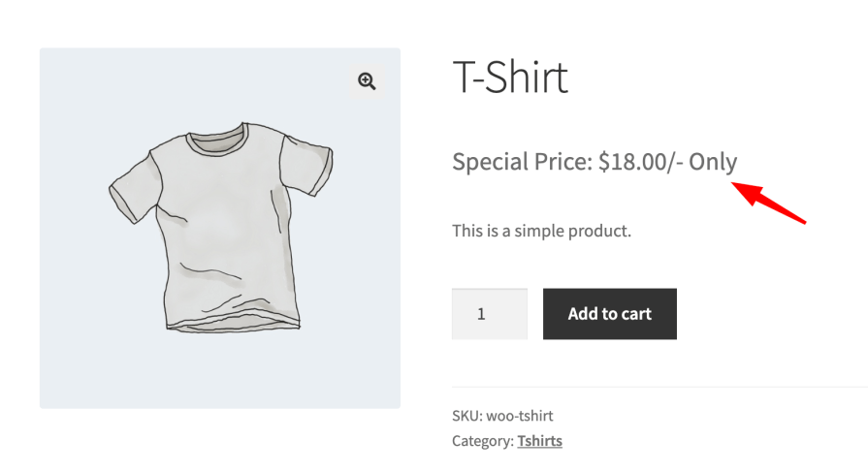
Task: Click the "Category:" label text
Action: 482,441
